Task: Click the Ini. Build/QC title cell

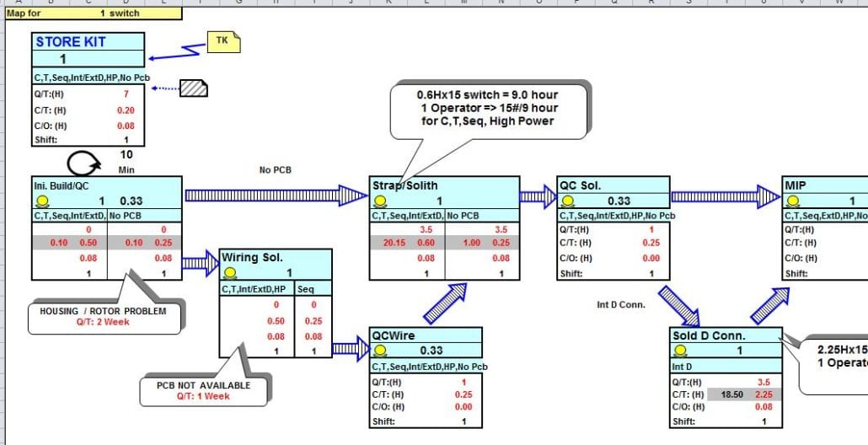Action: pos(107,186)
